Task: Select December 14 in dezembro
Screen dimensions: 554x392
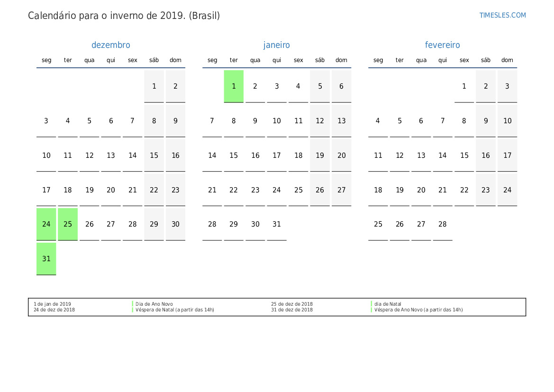Action: [x=133, y=155]
